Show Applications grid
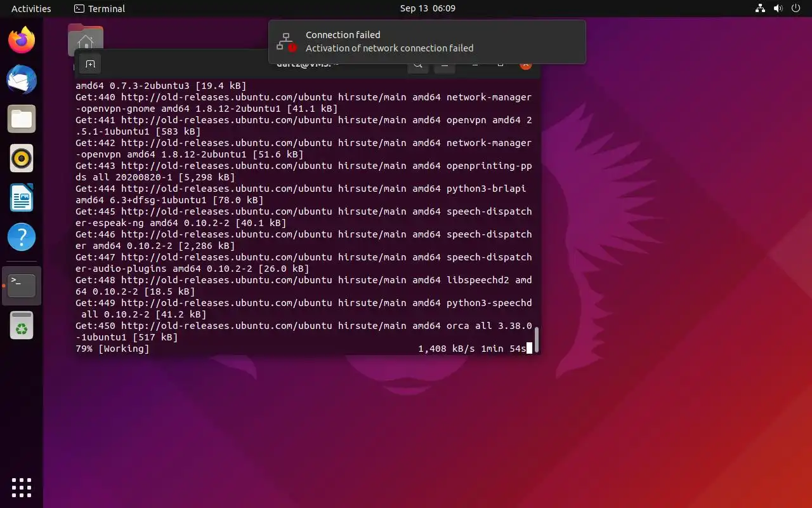The height and width of the screenshot is (508, 812). 22,487
